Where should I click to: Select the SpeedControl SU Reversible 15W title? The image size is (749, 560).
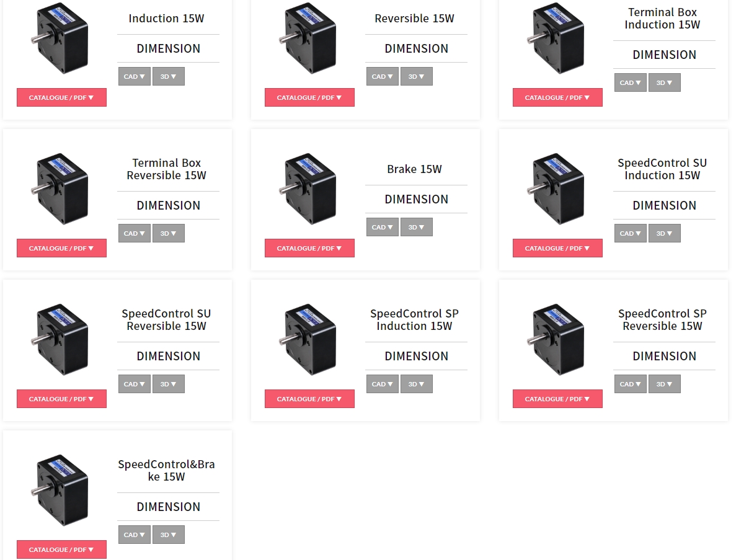[x=166, y=320]
